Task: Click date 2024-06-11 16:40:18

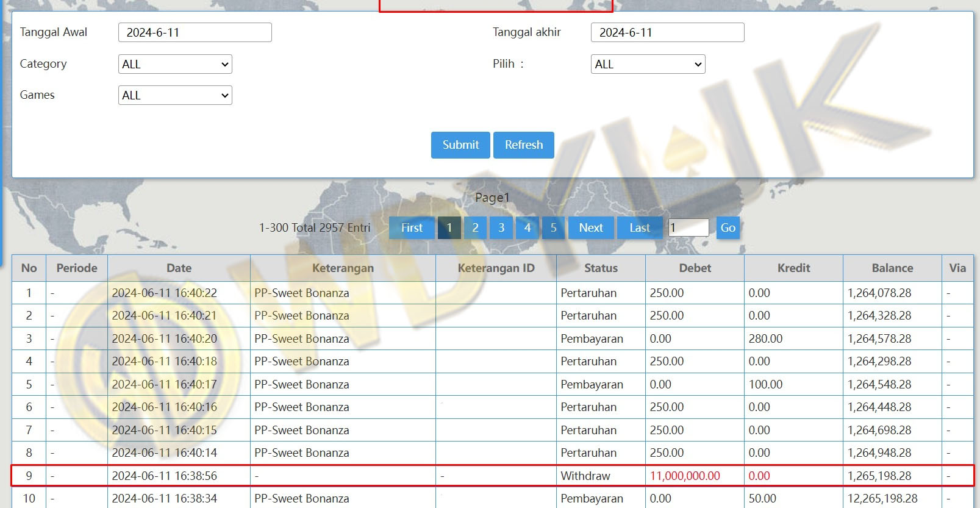Action: [164, 361]
